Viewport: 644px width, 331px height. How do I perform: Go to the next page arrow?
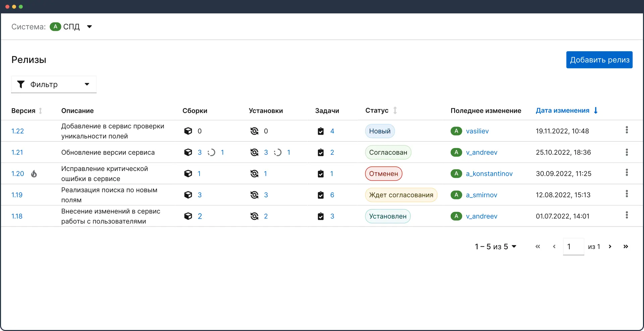click(x=610, y=247)
